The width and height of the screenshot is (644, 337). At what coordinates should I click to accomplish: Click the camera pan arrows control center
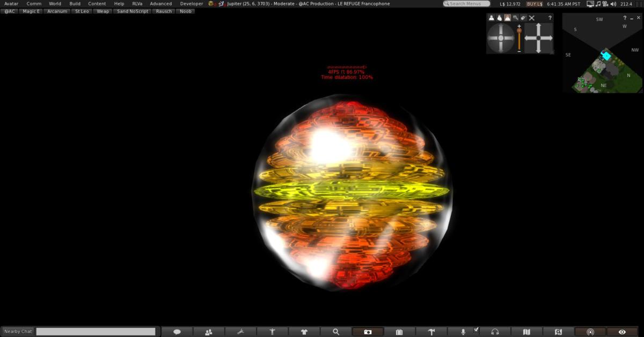[x=538, y=38]
